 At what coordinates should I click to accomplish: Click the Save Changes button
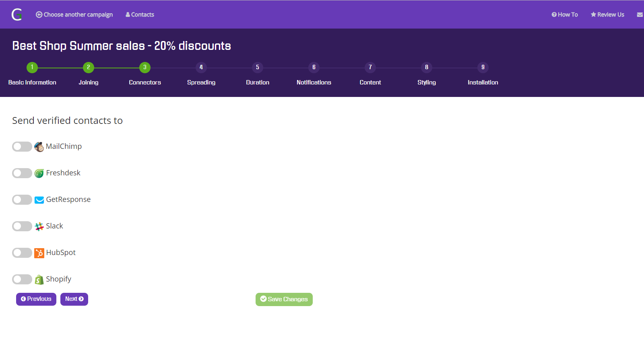tap(284, 300)
